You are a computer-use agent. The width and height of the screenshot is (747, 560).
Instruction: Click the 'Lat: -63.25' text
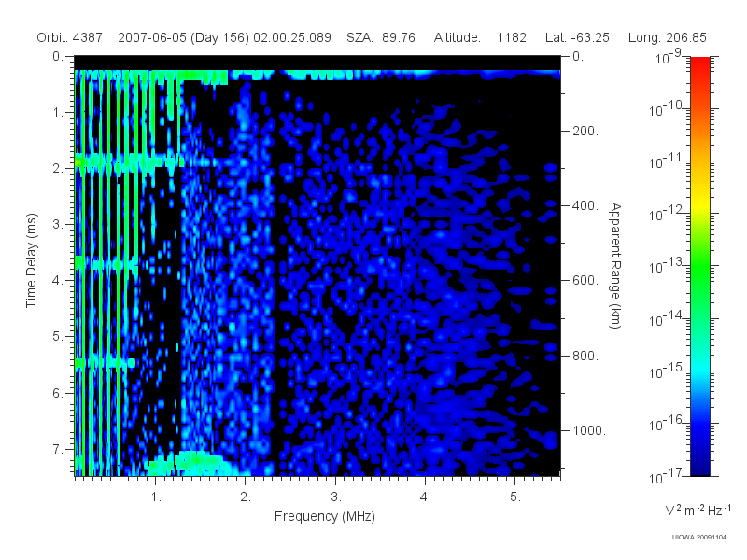pyautogui.click(x=577, y=37)
